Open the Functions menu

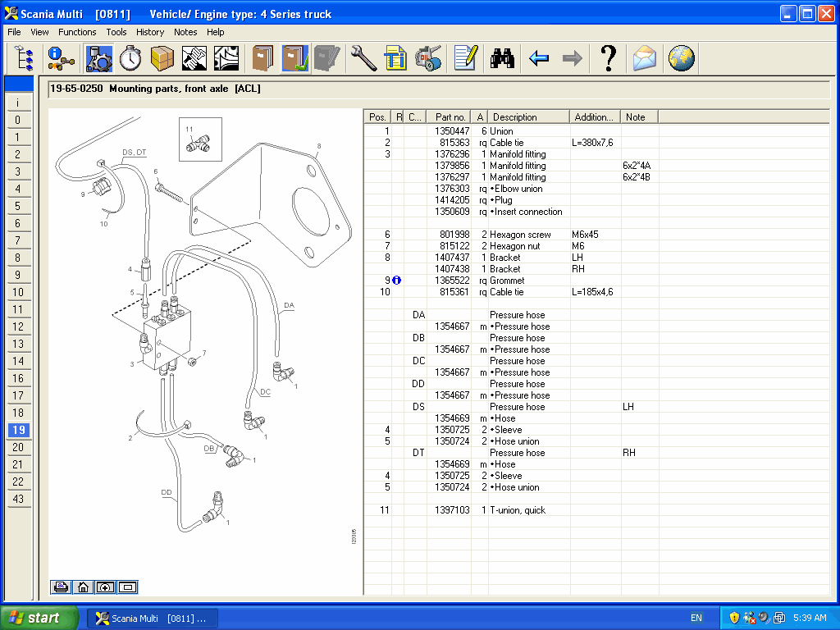[x=77, y=32]
